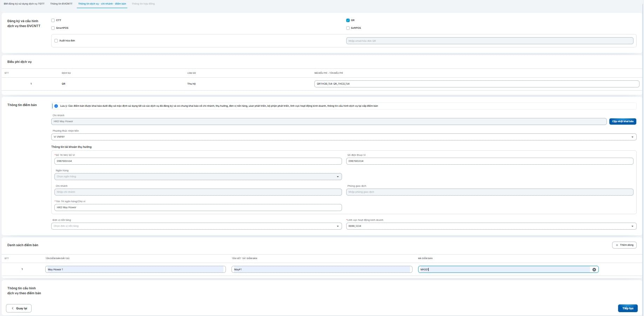Click the blue info icon beside Lưu ý
Image resolution: width=644 pixels, height=316 pixels.
point(56,106)
